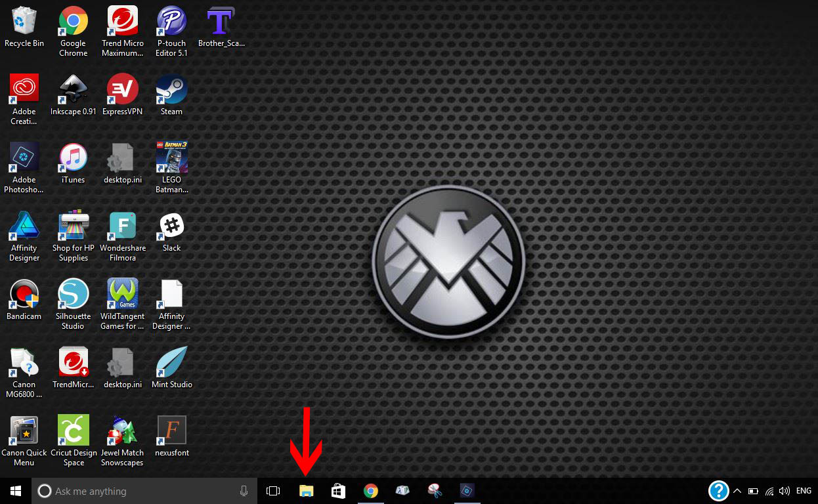818x504 pixels.
Task: Switch to Chrome in the taskbar
Action: coord(371,491)
